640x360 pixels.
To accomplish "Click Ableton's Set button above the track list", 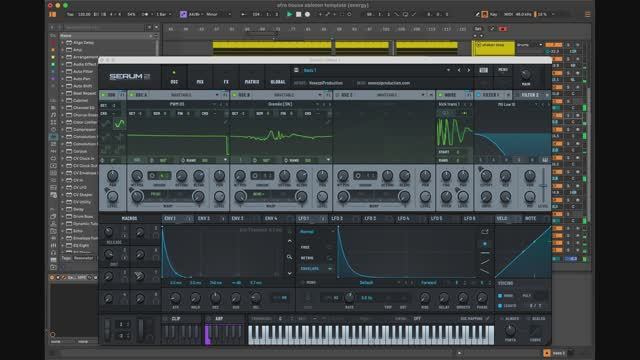I will pyautogui.click(x=478, y=29).
